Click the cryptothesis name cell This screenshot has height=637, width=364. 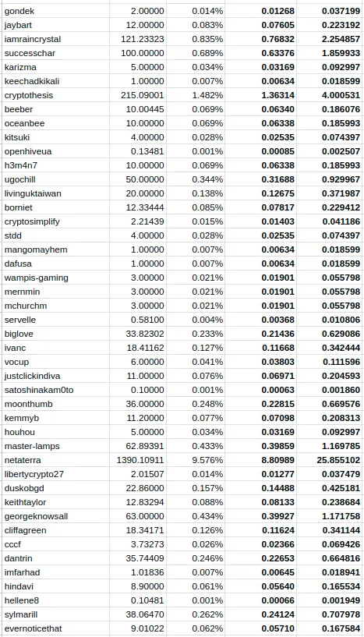55,95
